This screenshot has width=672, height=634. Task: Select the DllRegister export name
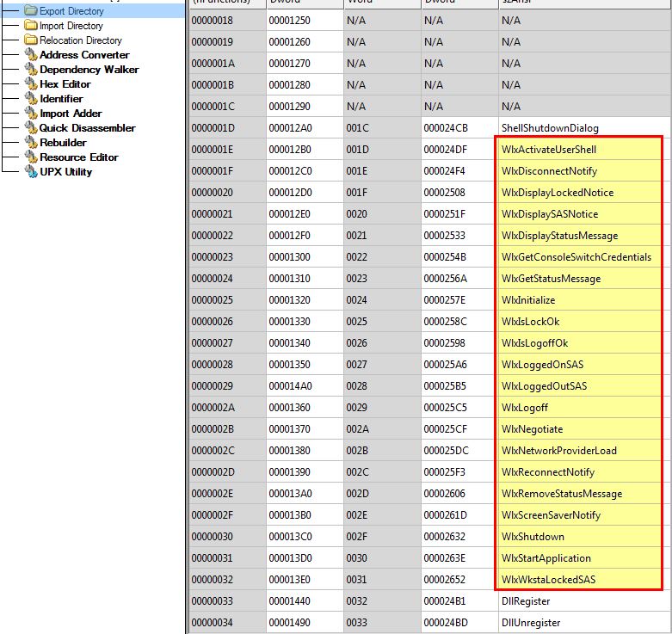coord(526,601)
